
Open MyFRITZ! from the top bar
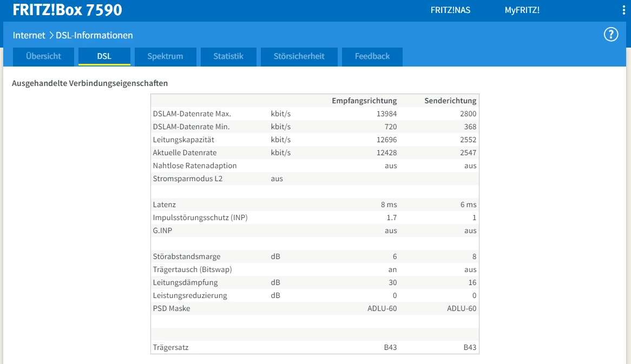522,10
